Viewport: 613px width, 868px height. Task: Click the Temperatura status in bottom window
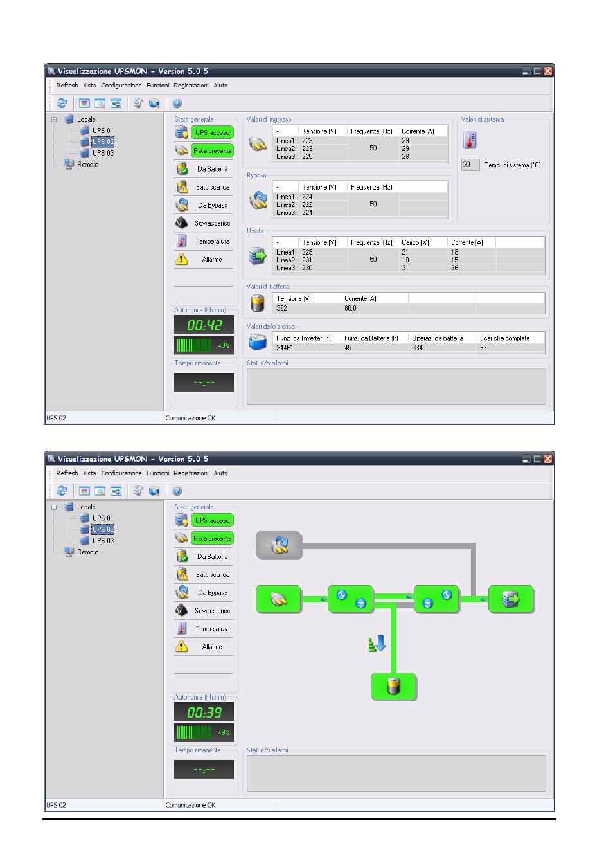coord(212,629)
